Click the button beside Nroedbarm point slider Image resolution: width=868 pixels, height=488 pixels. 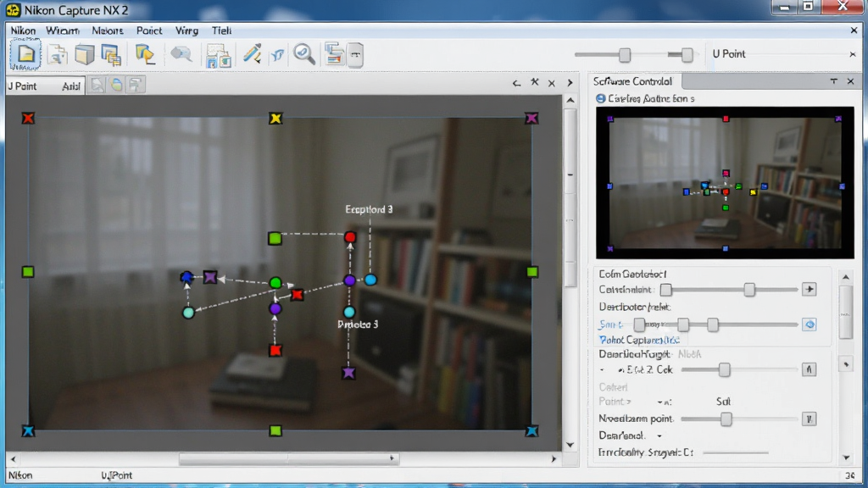[810, 419]
